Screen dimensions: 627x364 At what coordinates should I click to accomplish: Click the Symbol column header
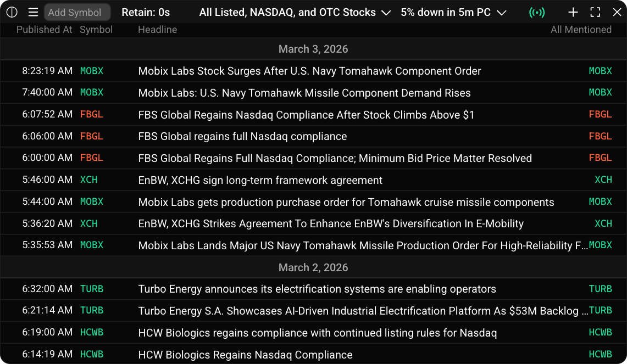pos(96,30)
